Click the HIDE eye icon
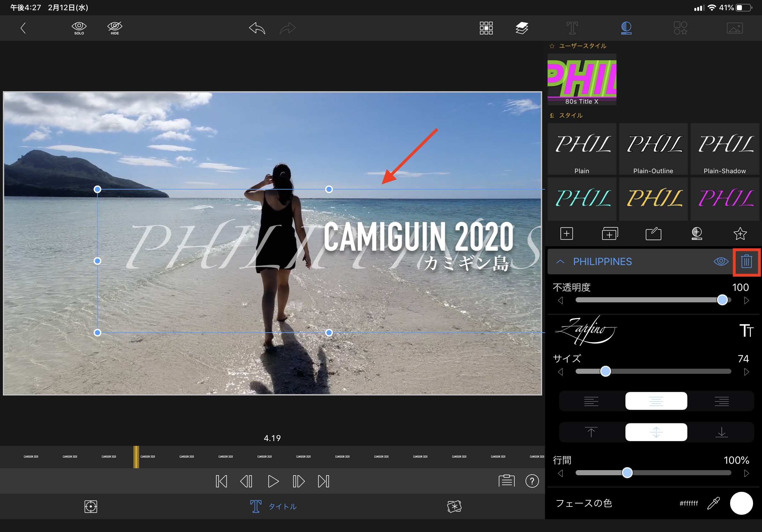The image size is (762, 532). pyautogui.click(x=115, y=28)
